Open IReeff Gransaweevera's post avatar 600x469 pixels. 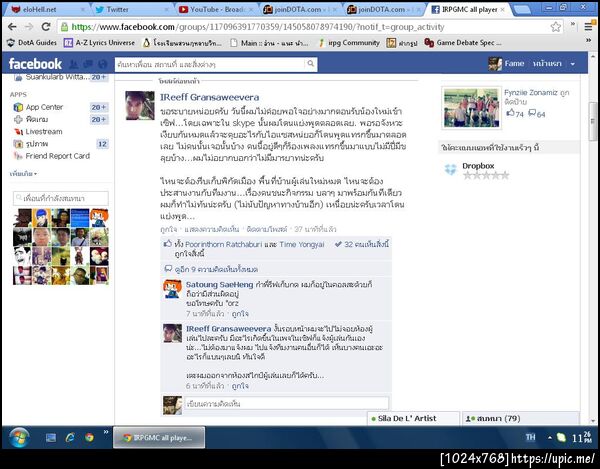click(x=140, y=106)
